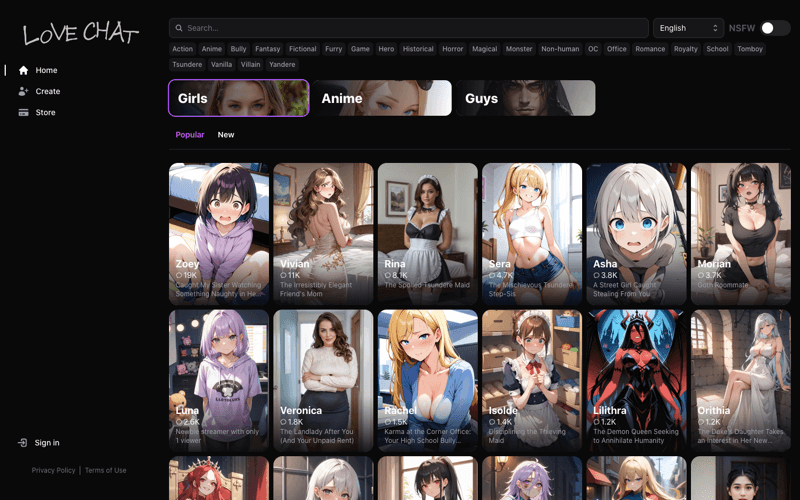Select the Popular tab

coord(190,135)
